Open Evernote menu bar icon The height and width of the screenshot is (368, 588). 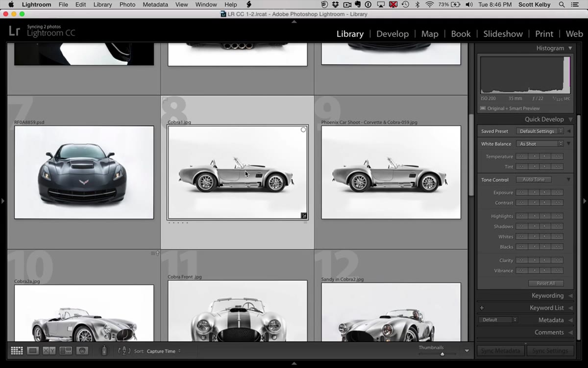[x=358, y=4]
